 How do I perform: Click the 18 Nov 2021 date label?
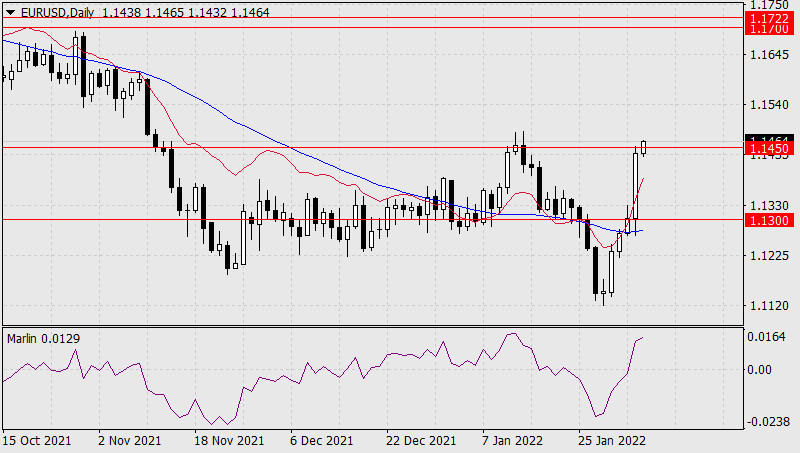[229, 441]
